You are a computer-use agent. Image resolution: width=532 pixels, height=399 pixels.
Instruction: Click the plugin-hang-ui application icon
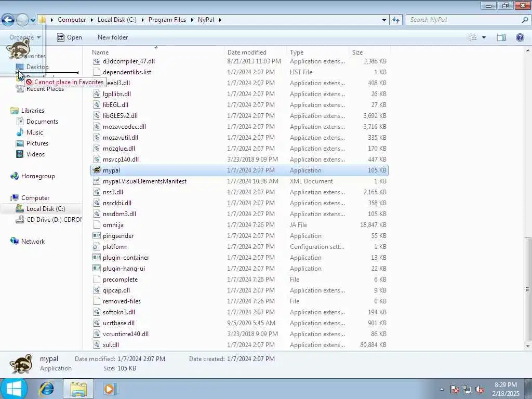pos(97,268)
